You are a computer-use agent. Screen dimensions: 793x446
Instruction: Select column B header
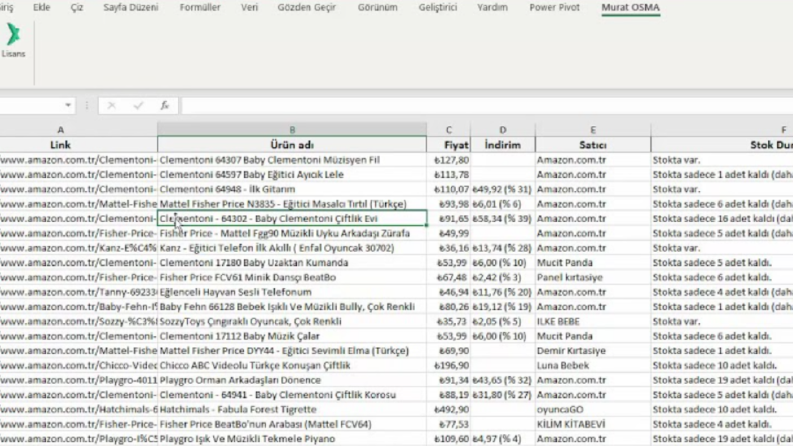pyautogui.click(x=292, y=129)
